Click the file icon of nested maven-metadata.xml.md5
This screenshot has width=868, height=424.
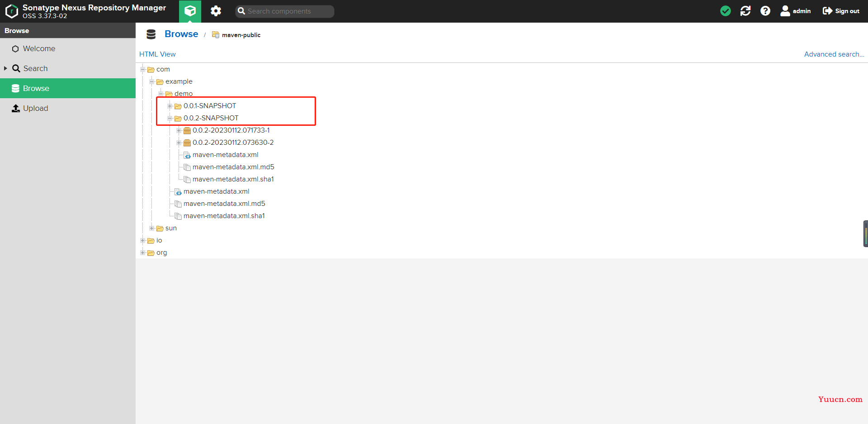[187, 167]
